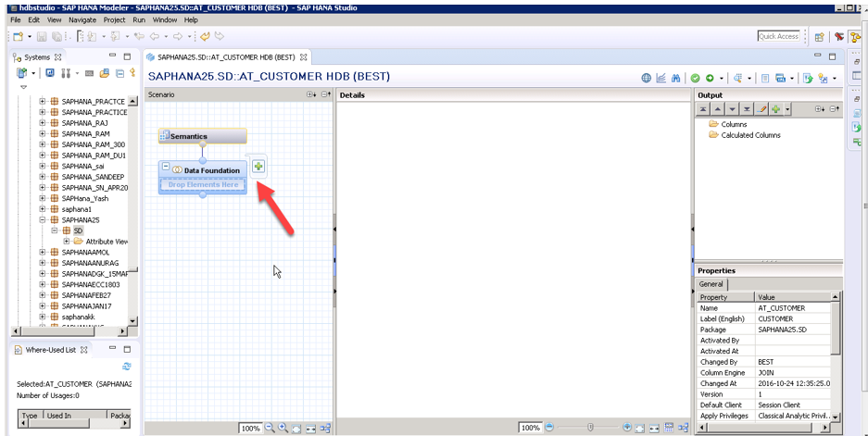Open the Systems view menu triangle
The height and width of the screenshot is (436, 868).
point(23,87)
